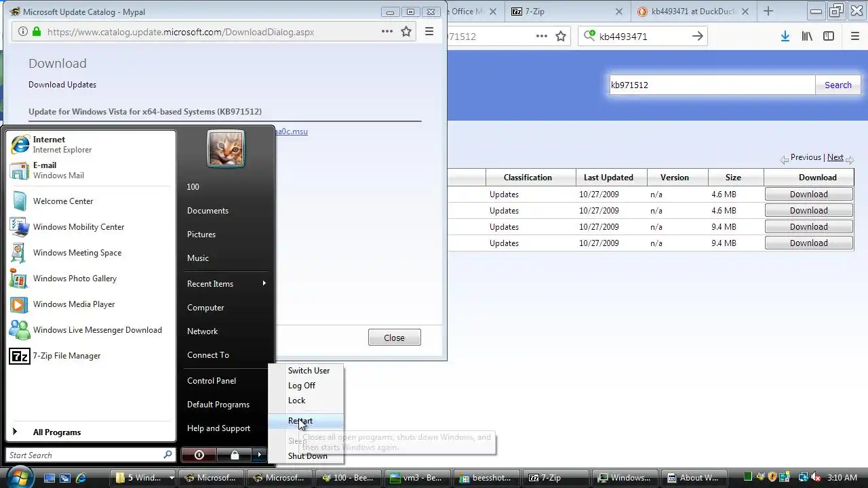The image size is (868, 488).
Task: Open new browser tab with plus button
Action: tap(768, 12)
